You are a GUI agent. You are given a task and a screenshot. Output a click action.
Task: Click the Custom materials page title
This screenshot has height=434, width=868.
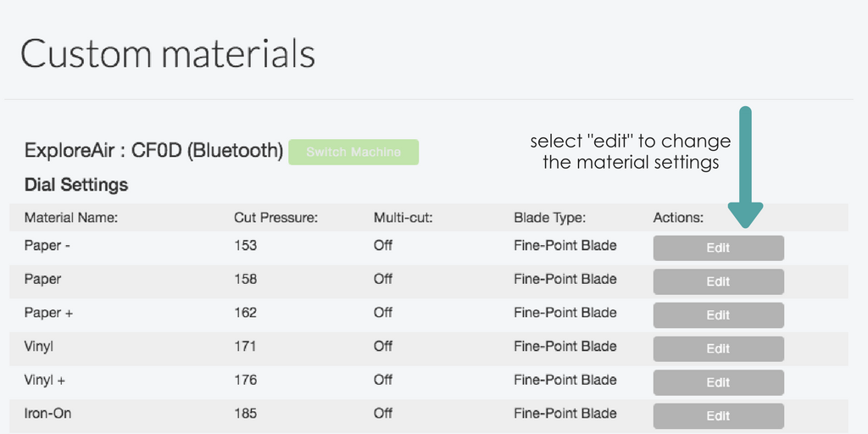click(x=168, y=53)
